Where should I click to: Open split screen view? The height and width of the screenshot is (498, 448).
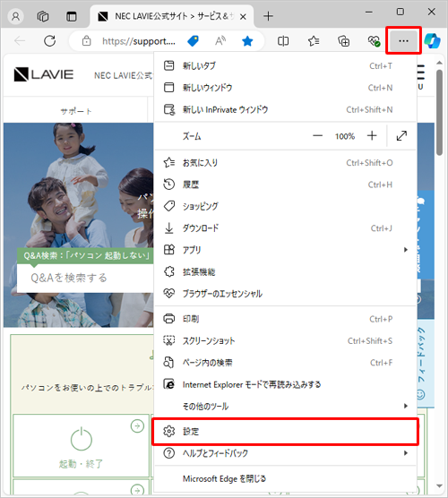[283, 41]
